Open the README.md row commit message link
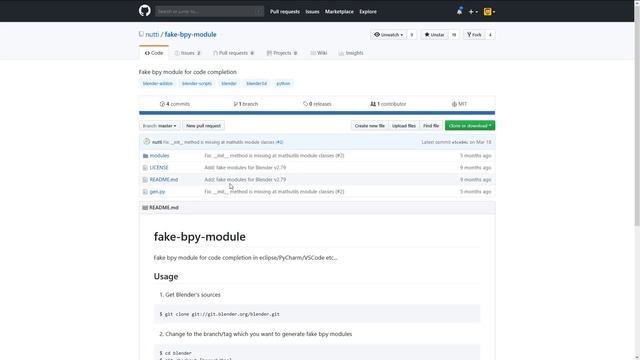Image resolution: width=640 pixels, height=360 pixels. click(245, 180)
